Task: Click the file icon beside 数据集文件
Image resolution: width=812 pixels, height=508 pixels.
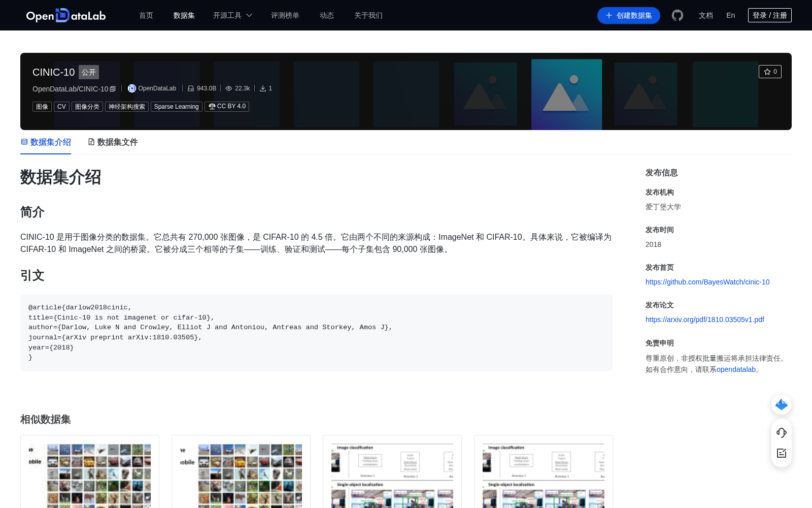Action: click(91, 142)
